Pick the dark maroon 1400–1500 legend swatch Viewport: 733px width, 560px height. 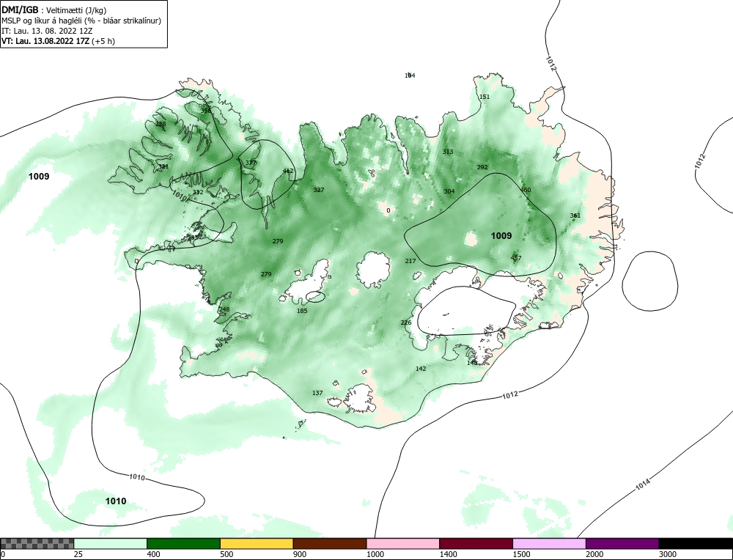(476, 543)
